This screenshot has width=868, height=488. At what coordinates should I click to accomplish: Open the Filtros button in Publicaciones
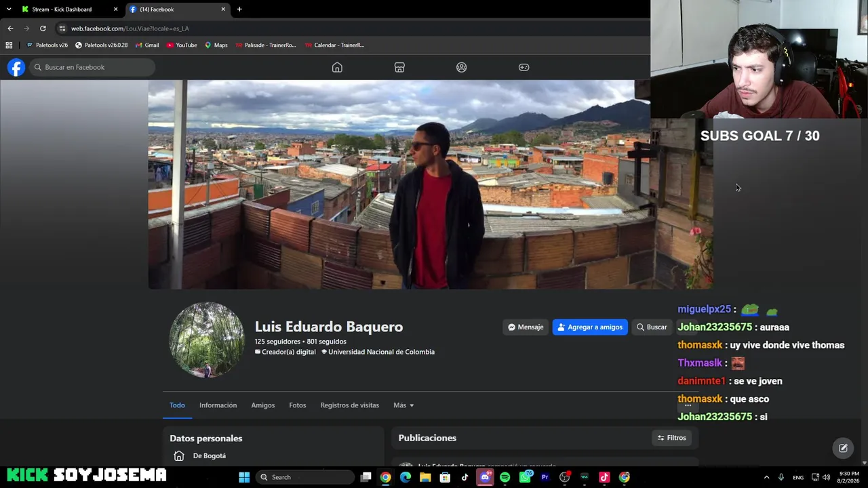(x=672, y=438)
